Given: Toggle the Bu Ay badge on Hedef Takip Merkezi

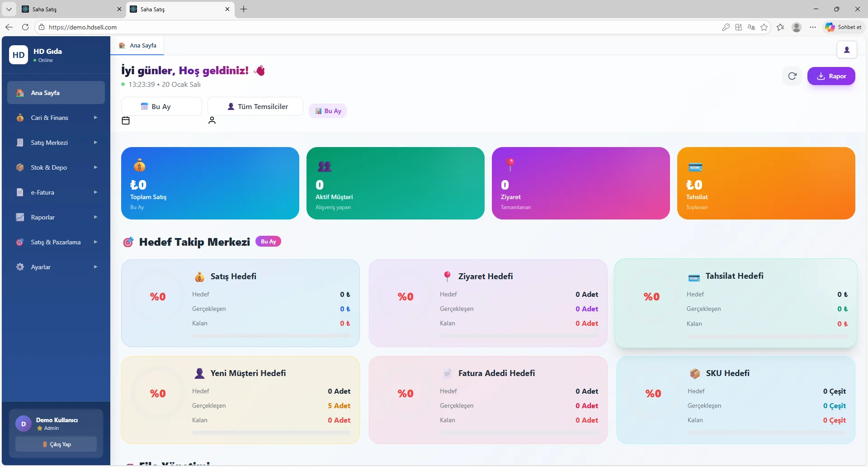Looking at the screenshot, I should (268, 241).
